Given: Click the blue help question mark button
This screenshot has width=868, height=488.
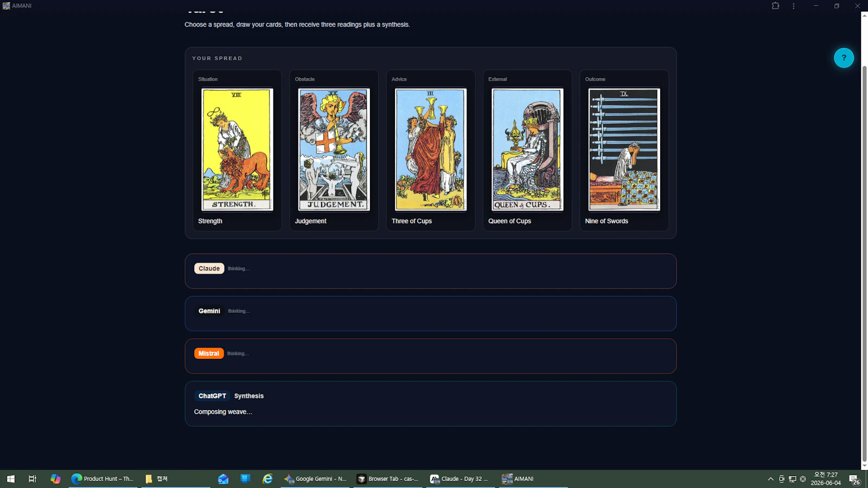Looking at the screenshot, I should (x=844, y=57).
